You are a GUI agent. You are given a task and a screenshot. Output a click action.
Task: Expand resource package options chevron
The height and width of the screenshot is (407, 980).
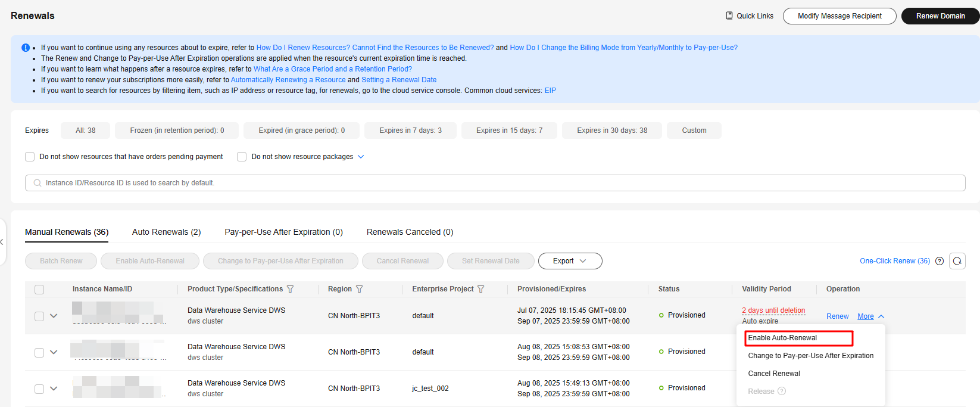coord(361,157)
